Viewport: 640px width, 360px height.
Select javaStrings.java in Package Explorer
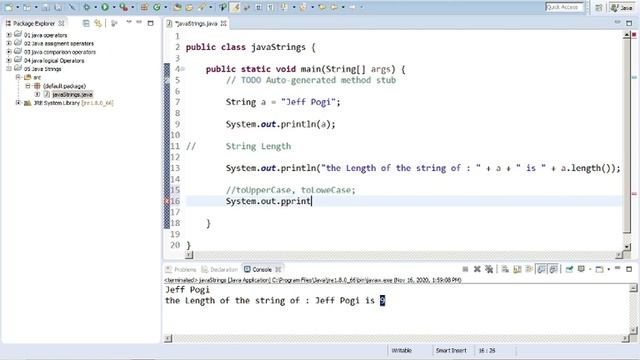(68, 94)
